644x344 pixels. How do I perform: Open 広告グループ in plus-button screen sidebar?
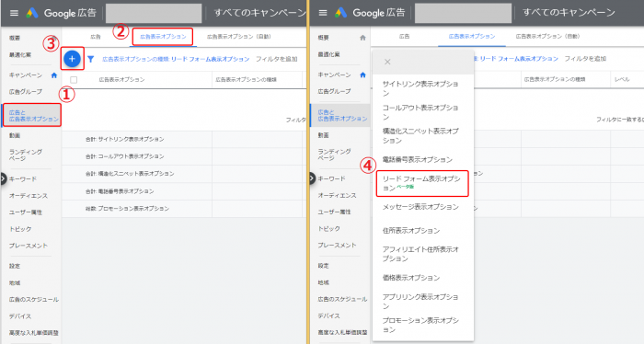(x=26, y=92)
